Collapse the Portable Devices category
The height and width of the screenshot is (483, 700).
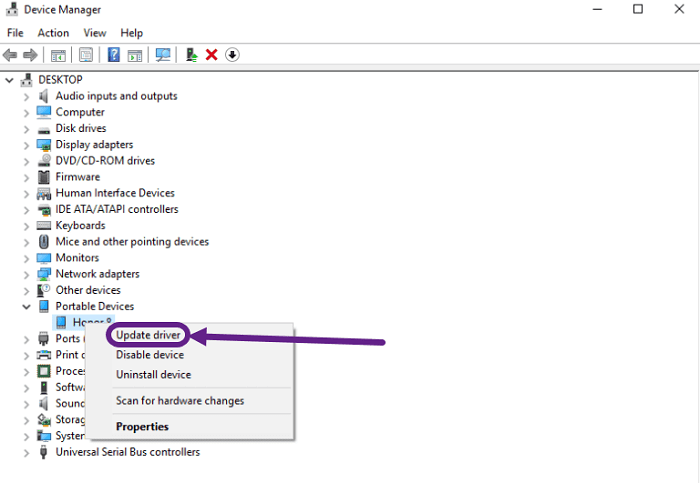(x=27, y=307)
